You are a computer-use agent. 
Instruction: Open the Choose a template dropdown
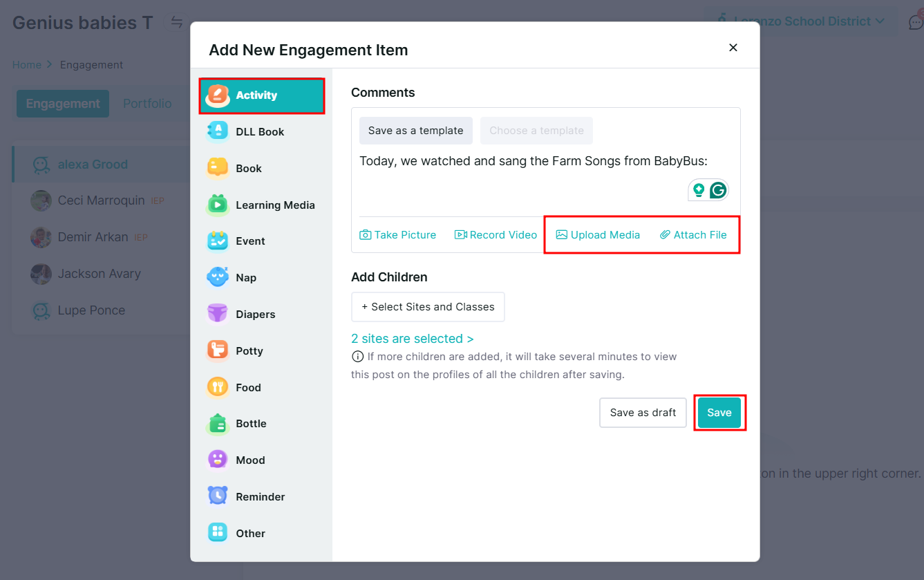[x=536, y=131]
